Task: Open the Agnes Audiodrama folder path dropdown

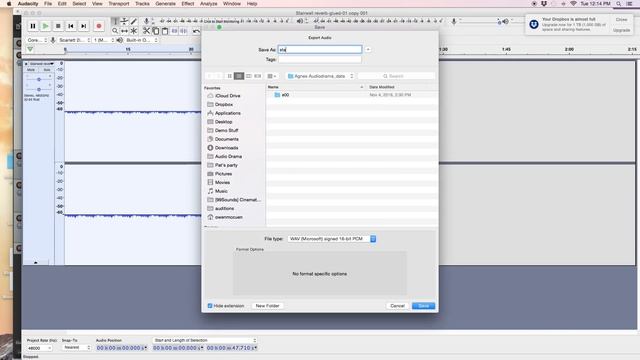Action: click(320, 76)
